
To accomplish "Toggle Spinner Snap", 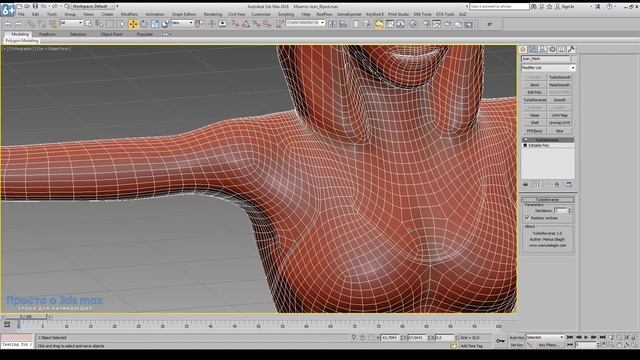I will point(267,24).
